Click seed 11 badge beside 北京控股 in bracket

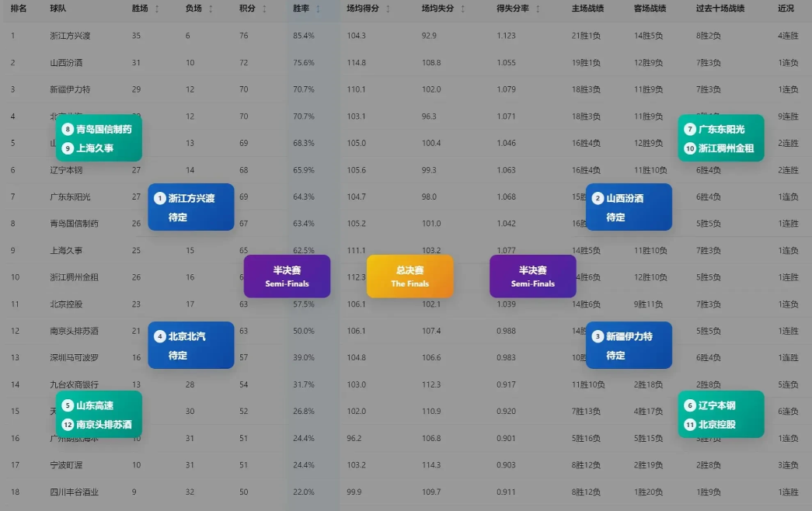coord(690,425)
